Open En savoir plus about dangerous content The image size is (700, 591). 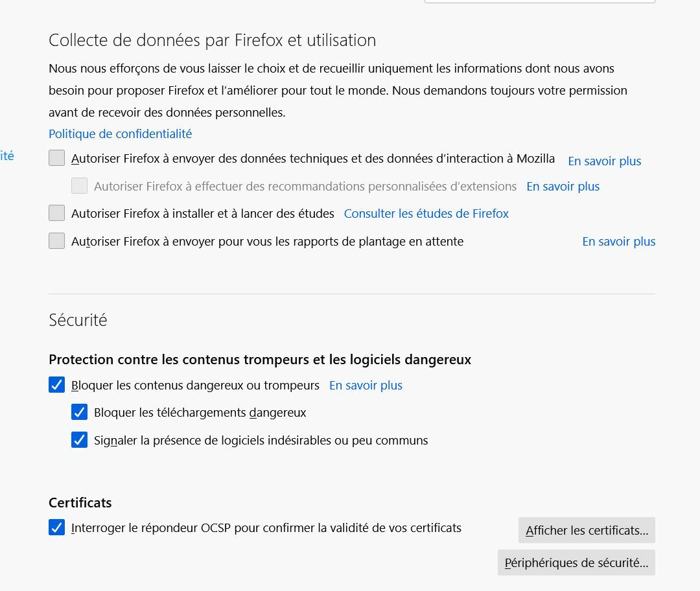point(366,385)
